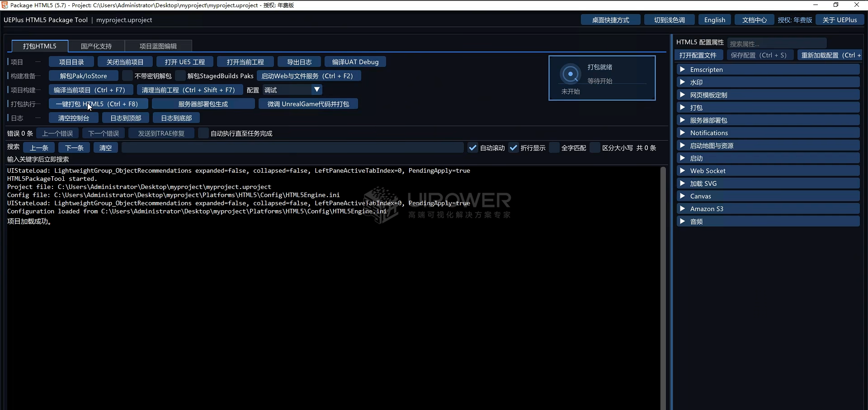The image size is (868, 410).
Task: Switch to the 国产化支持 tab
Action: click(x=96, y=46)
